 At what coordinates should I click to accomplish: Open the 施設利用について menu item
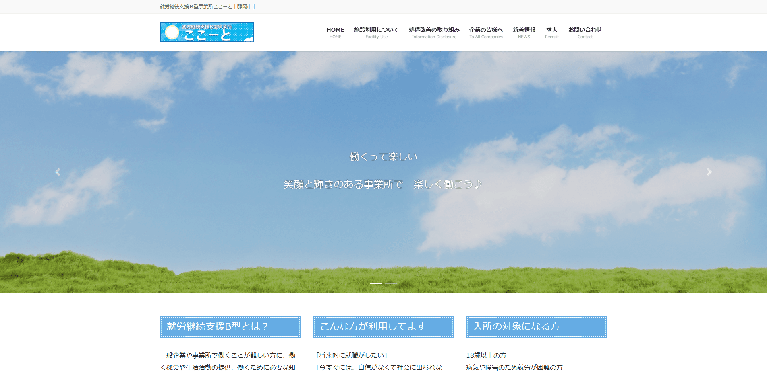click(376, 32)
